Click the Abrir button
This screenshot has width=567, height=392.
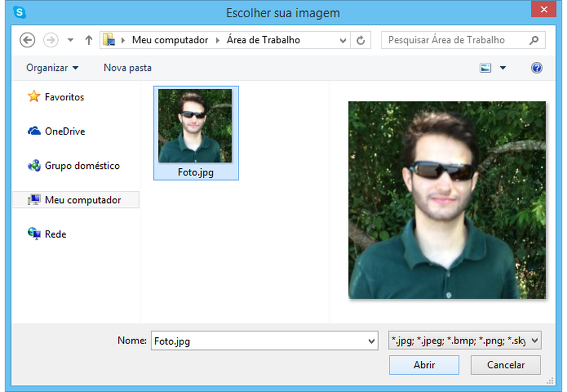(x=424, y=365)
